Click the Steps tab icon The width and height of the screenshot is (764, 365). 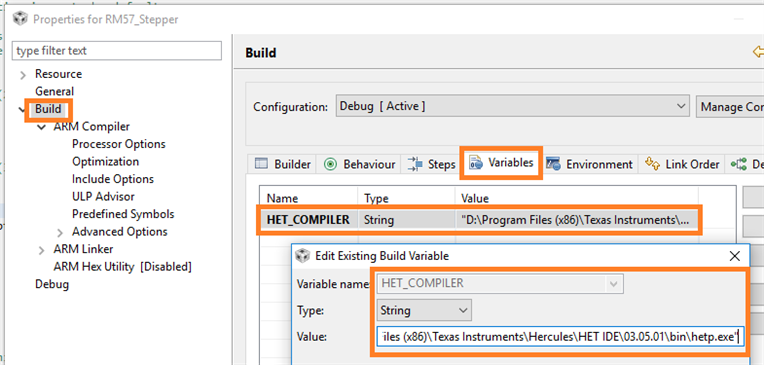(x=415, y=164)
